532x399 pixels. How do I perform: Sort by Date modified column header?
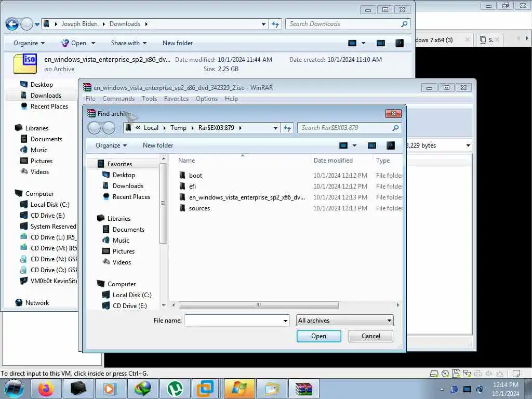tap(332, 161)
